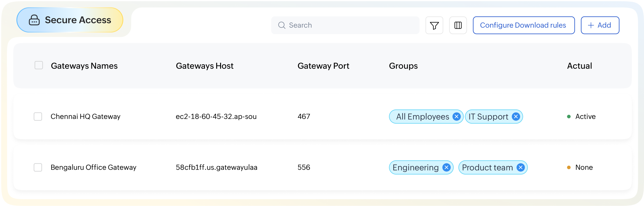
Task: Click host 58cfb1ff.us.gatewayulaa
Action: point(217,168)
